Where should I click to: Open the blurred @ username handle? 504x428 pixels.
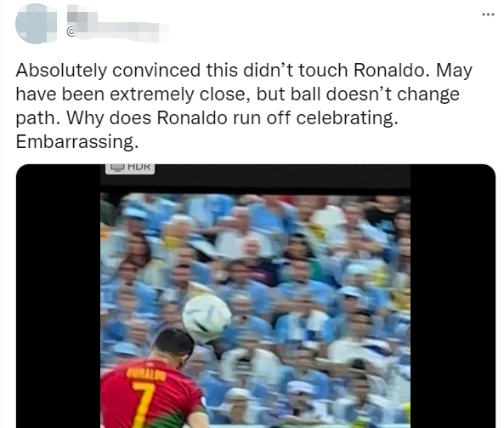point(117,31)
